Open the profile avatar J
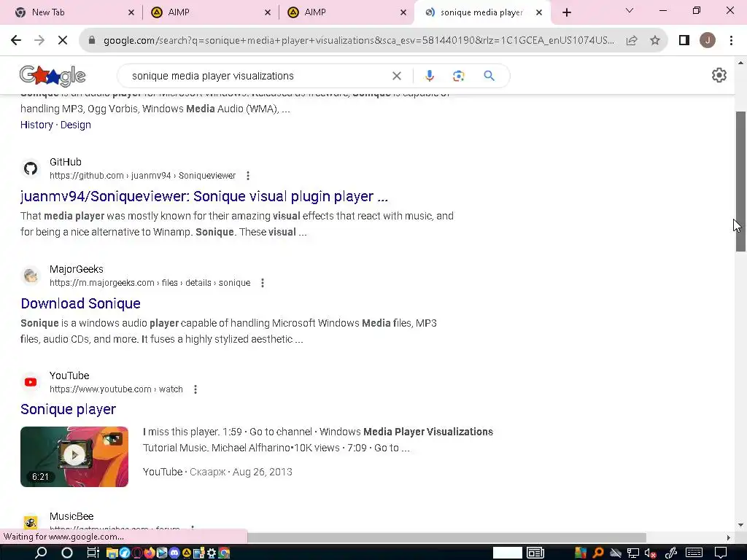 708,41
